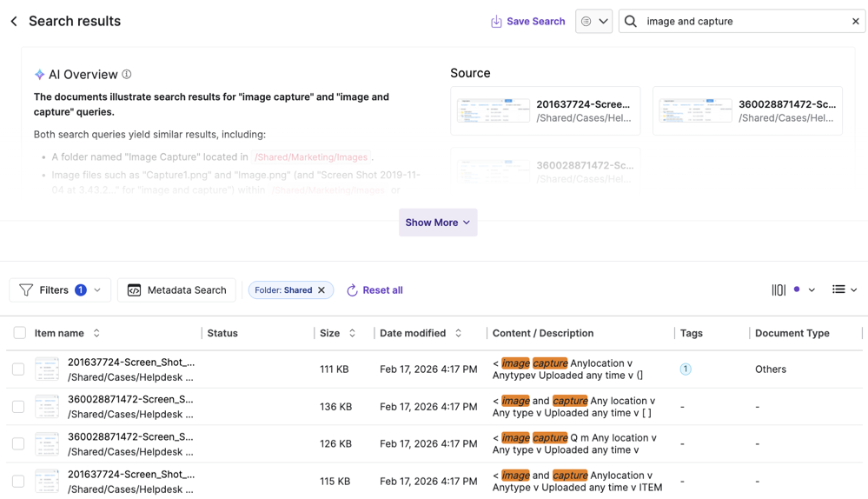Click the search field containing image and capture
Image resolution: width=868 pixels, height=499 pixels.
coord(739,22)
